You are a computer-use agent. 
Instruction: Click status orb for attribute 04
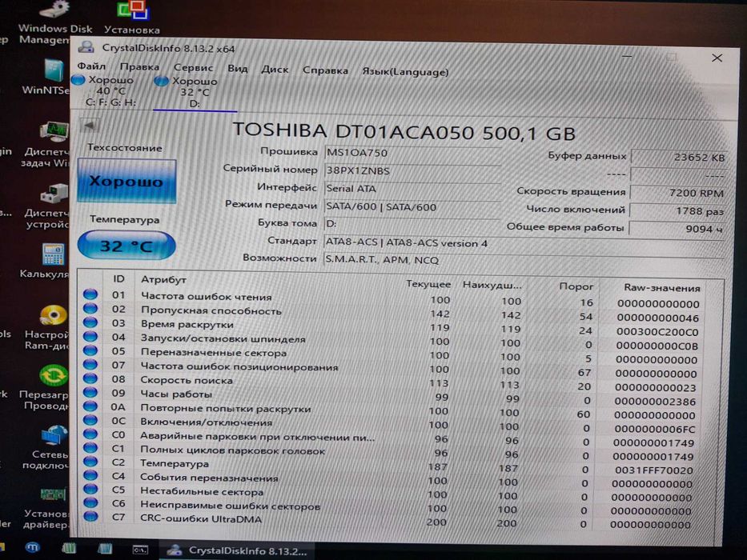(90, 336)
